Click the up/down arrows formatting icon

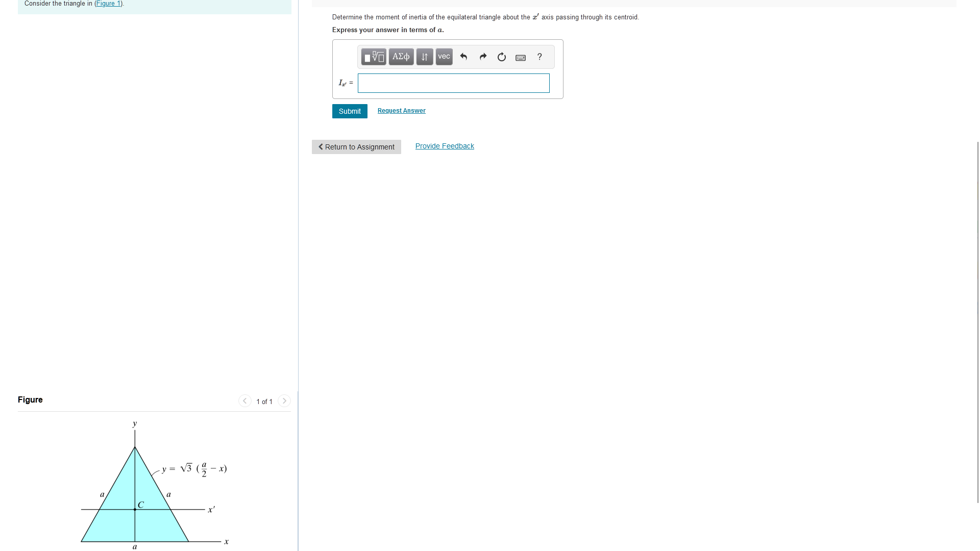point(424,57)
